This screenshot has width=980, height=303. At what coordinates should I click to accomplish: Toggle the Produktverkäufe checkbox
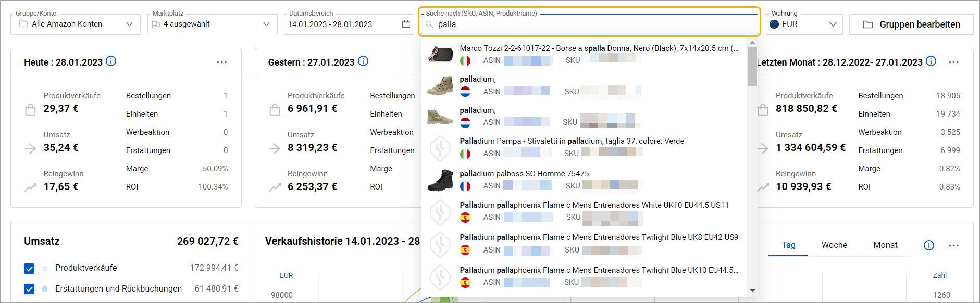29,268
